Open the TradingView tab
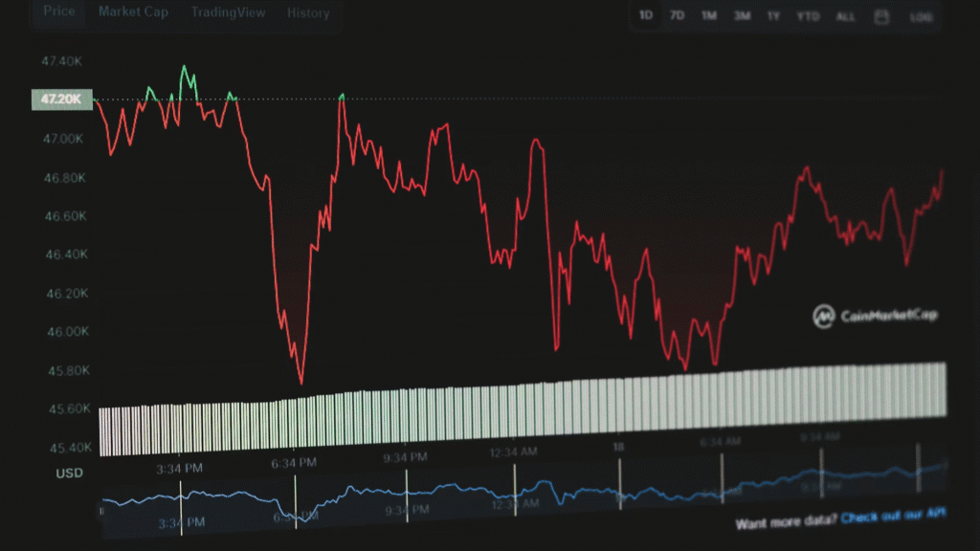Viewport: 980px width, 551px height. pos(228,12)
